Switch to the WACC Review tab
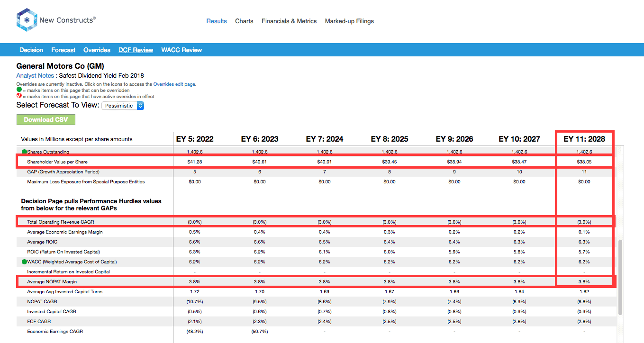Screen dimensions: 644x343 tap(181, 50)
